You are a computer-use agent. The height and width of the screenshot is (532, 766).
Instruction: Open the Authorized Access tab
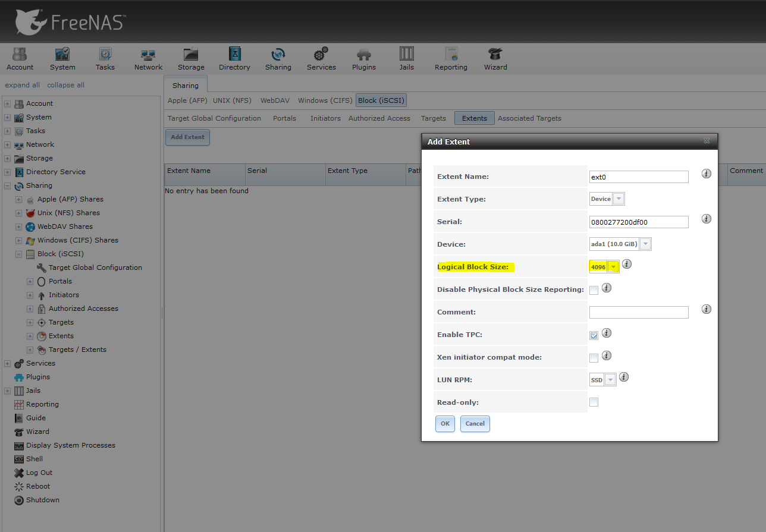[x=379, y=118]
